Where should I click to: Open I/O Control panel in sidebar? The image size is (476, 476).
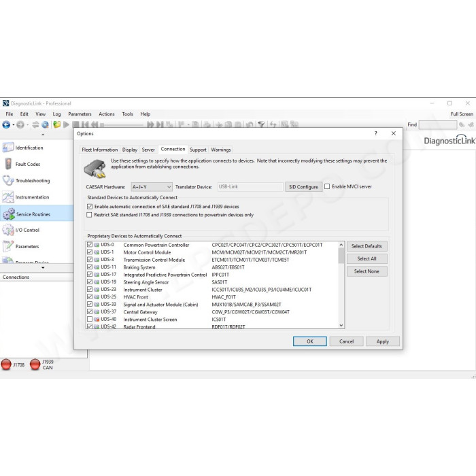(37, 230)
